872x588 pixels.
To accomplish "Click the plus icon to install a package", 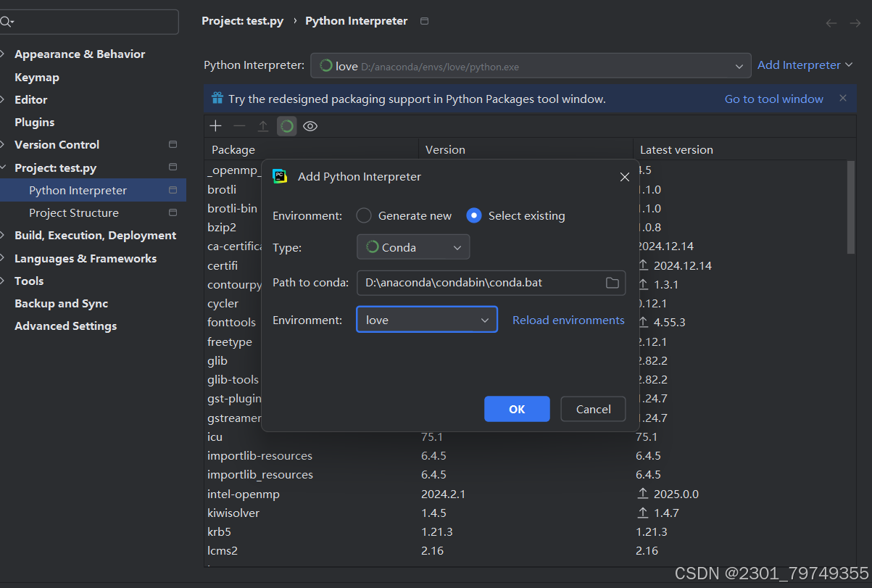I will point(215,126).
